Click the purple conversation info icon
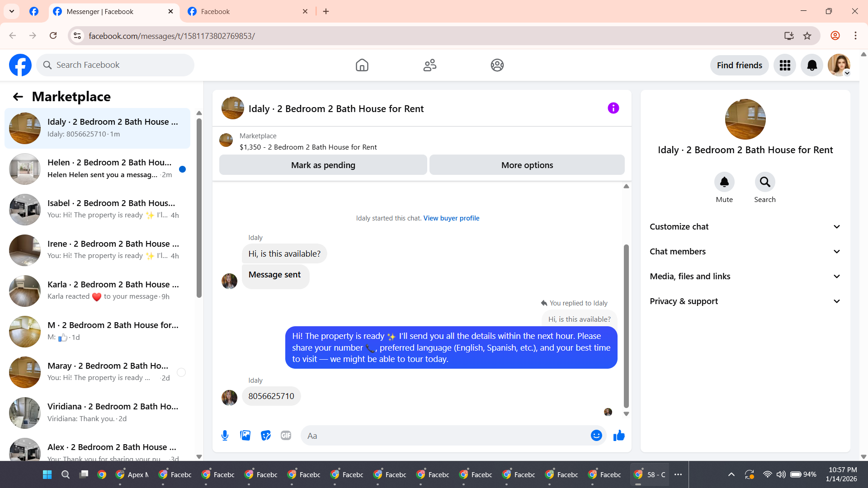This screenshot has width=868, height=488. (613, 108)
